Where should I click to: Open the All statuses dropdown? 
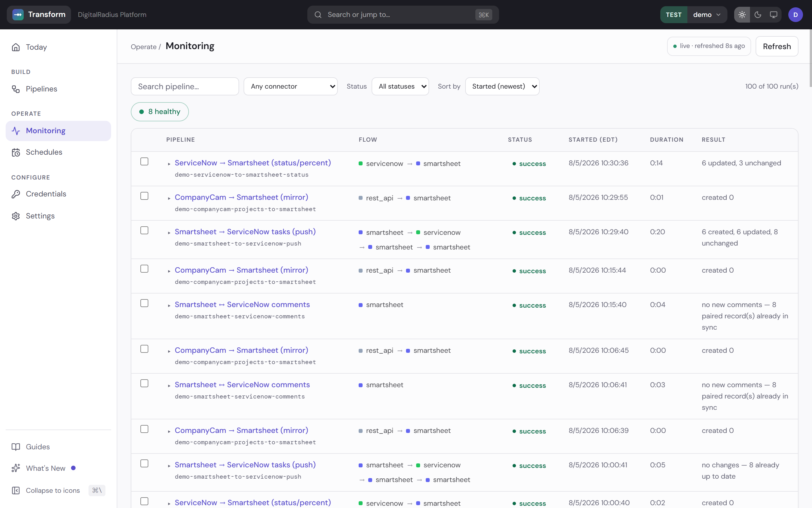(400, 86)
